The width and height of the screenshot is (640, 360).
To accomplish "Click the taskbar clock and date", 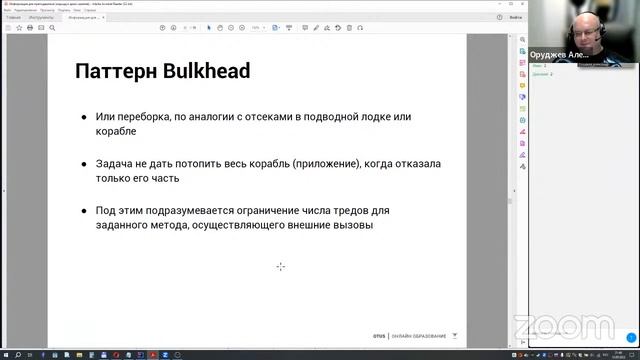I will click(618, 355).
